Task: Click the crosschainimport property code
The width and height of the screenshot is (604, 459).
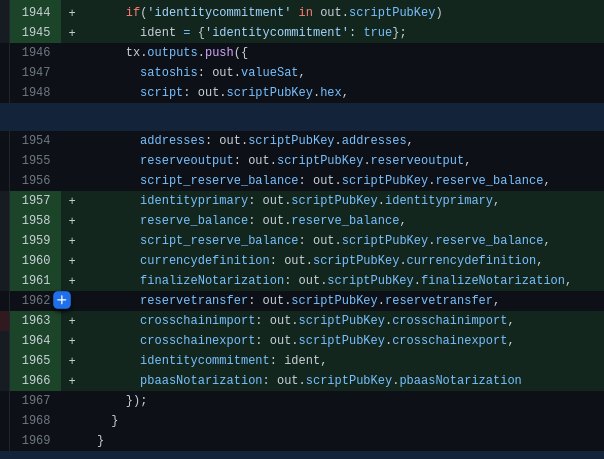Action: [x=327, y=320]
